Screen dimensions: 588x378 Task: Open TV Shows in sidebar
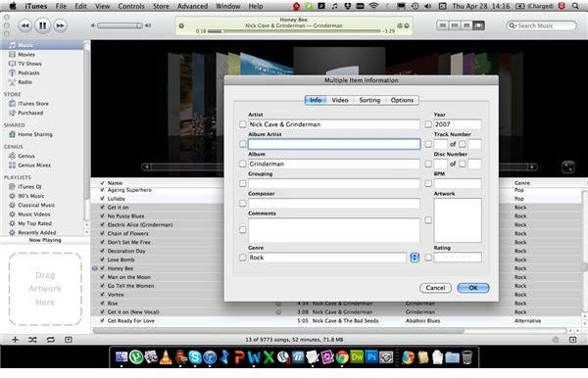click(x=29, y=64)
